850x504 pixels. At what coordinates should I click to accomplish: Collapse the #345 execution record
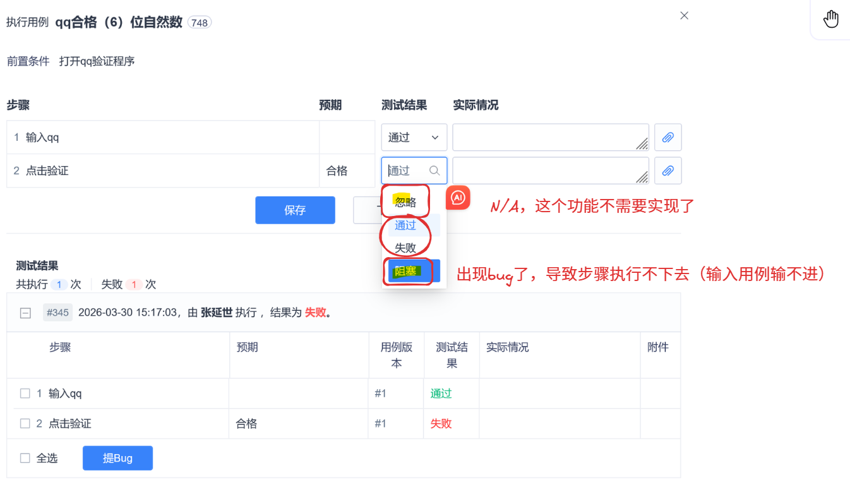(25, 312)
